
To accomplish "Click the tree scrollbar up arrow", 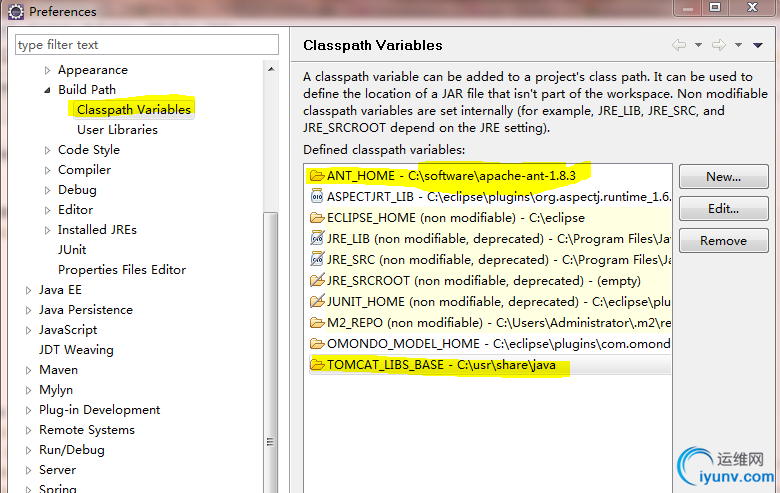I will [271, 69].
